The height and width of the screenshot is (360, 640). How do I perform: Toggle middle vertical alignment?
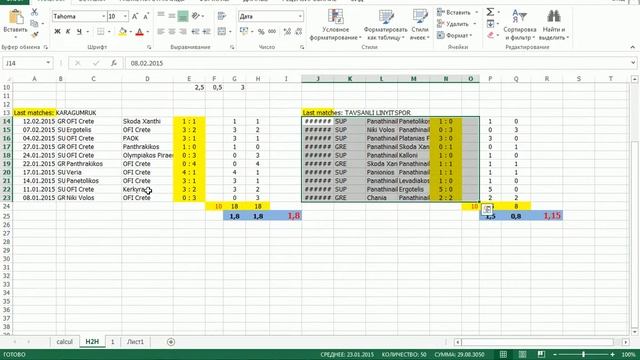[172, 16]
